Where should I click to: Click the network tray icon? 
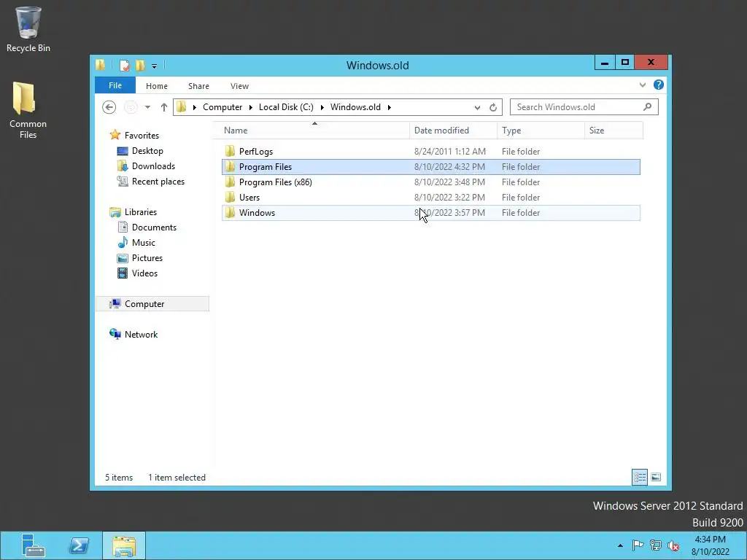(x=656, y=545)
